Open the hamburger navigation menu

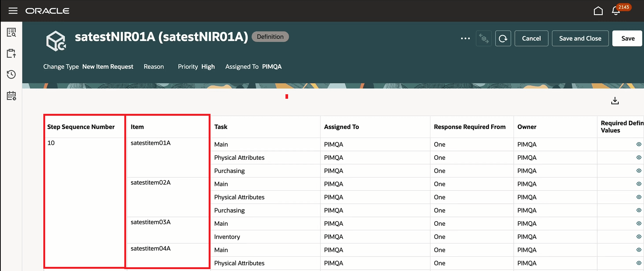[x=13, y=11]
